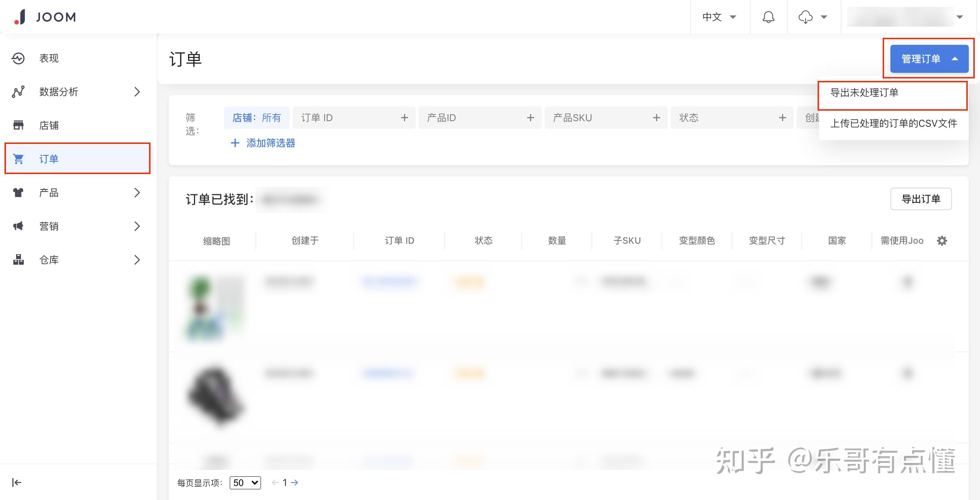Choose 上传已处理的订单的CSV文件 option
980x500 pixels.
893,123
